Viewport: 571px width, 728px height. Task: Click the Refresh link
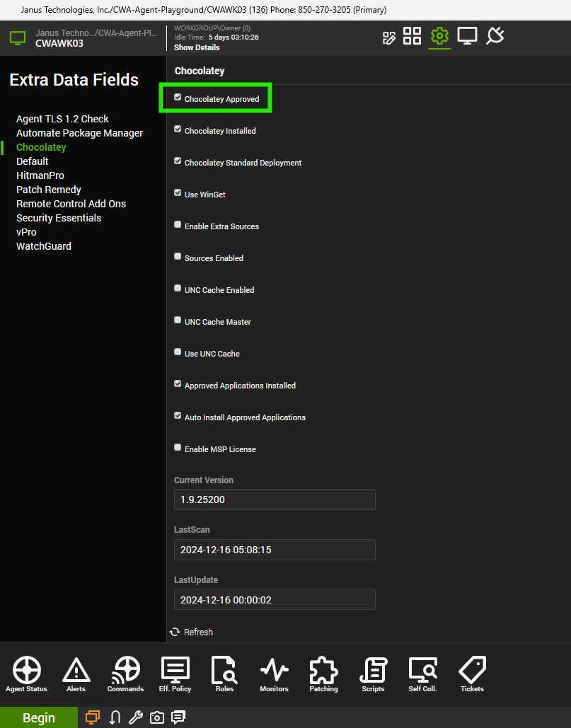[192, 632]
